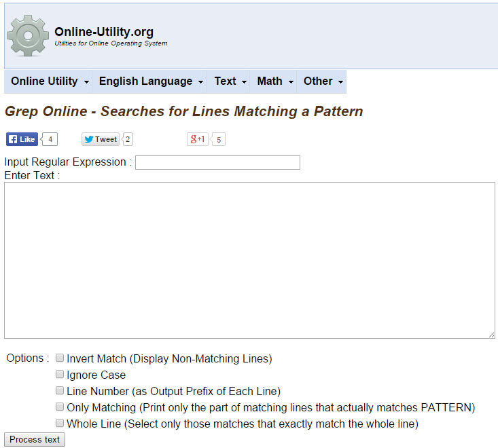Enable the Only Matching checkbox
The image size is (498, 448).
[59, 407]
